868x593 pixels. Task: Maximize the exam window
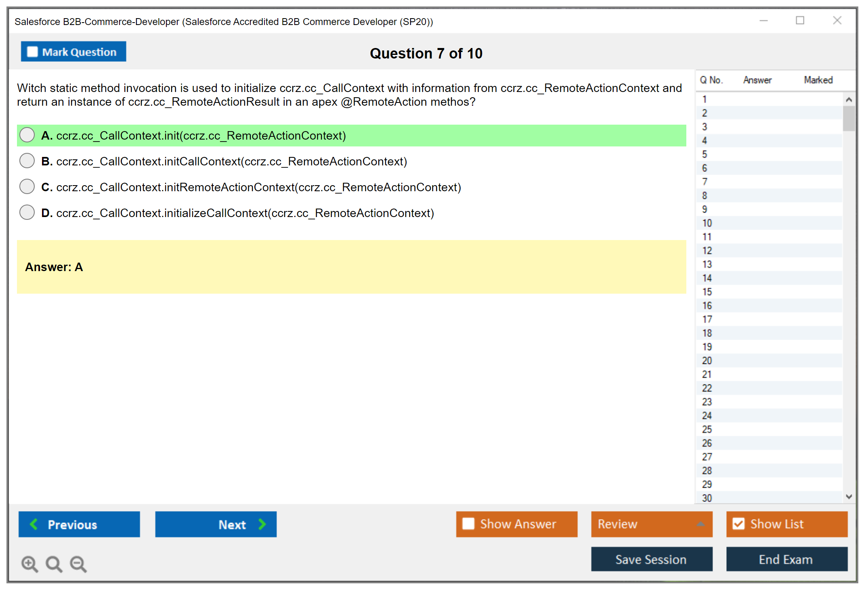[x=800, y=21]
